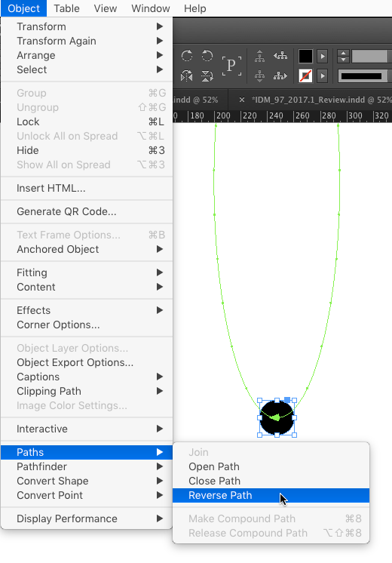Click the stroke weight value field
The image size is (392, 563).
coord(370,57)
